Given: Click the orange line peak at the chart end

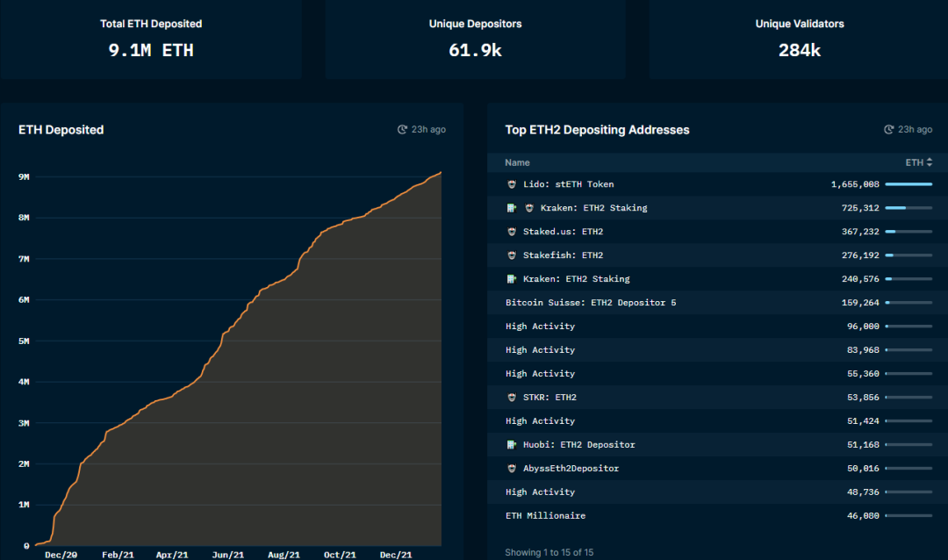Looking at the screenshot, I should click(x=440, y=173).
